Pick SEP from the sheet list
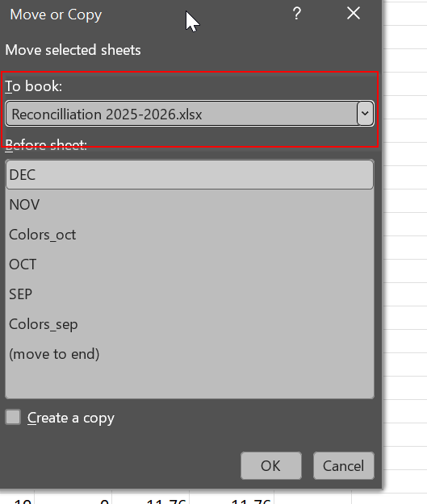 pos(190,294)
